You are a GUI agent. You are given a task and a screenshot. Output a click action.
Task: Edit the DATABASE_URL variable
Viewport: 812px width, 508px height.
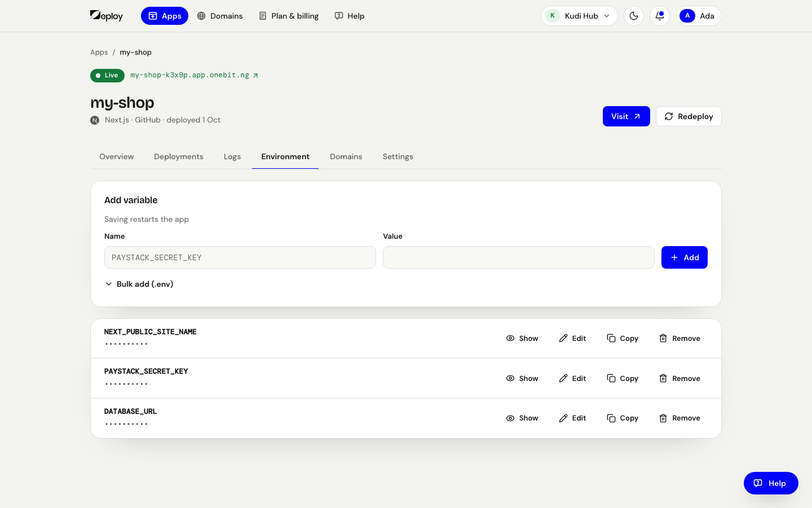[x=572, y=418]
